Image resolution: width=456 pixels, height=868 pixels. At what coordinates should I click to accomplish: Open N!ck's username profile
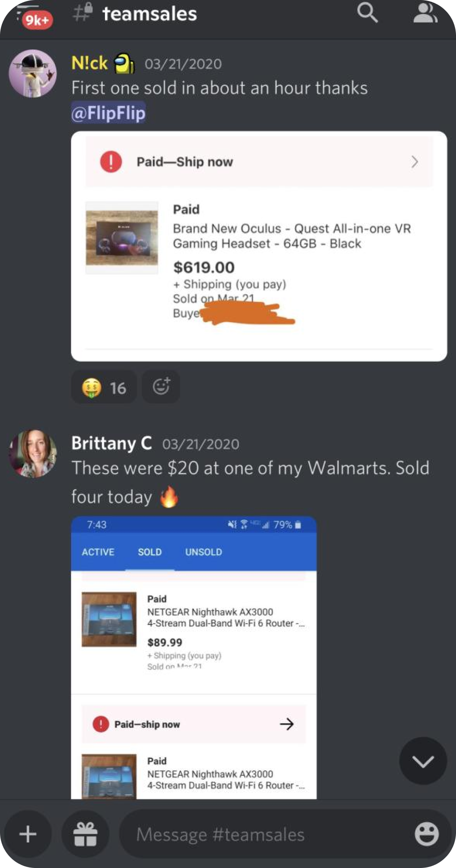(x=90, y=63)
